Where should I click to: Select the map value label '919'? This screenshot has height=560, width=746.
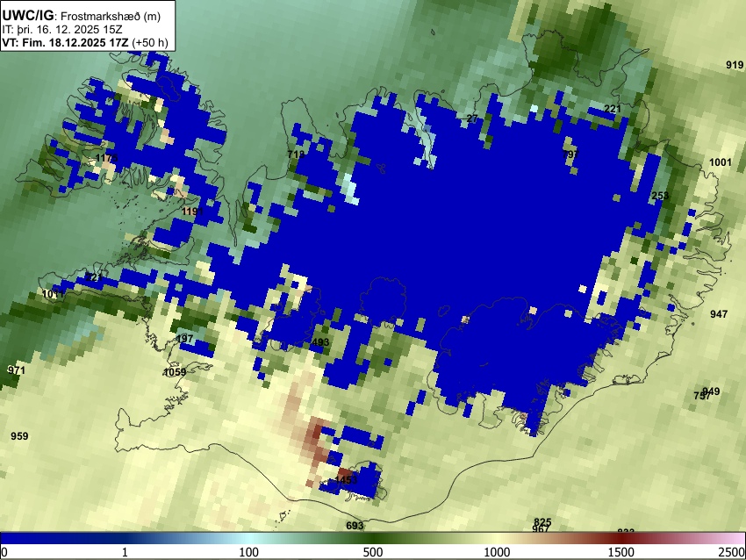point(735,65)
